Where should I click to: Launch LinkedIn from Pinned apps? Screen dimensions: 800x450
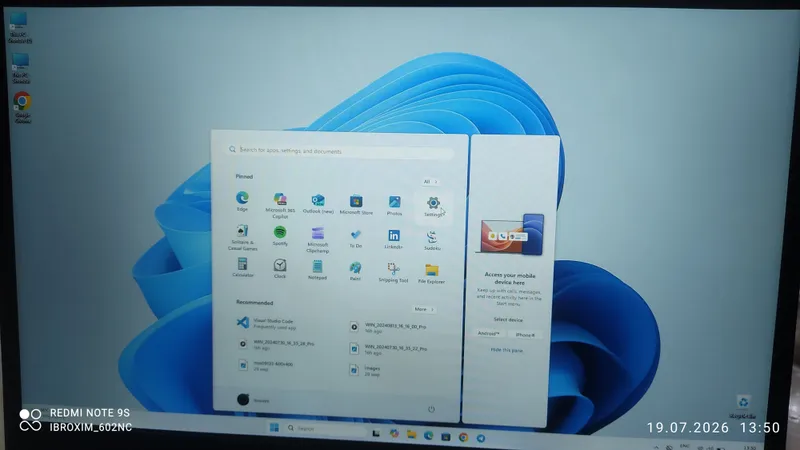point(393,239)
